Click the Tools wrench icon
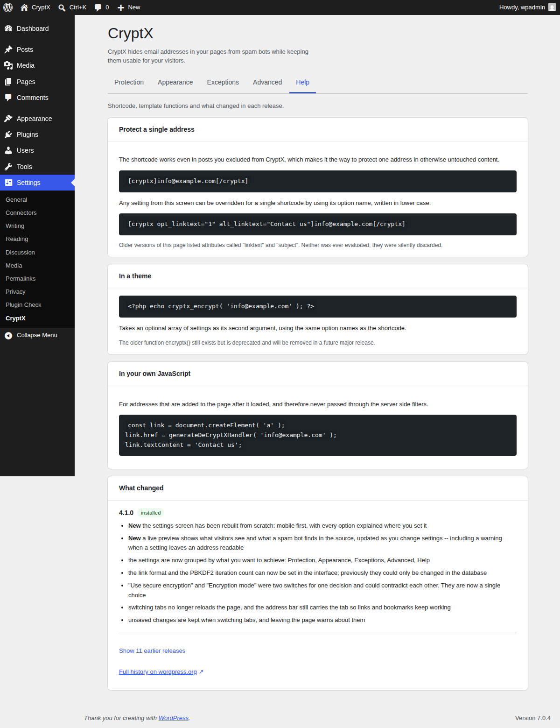The width and height of the screenshot is (560, 728). pyautogui.click(x=8, y=167)
